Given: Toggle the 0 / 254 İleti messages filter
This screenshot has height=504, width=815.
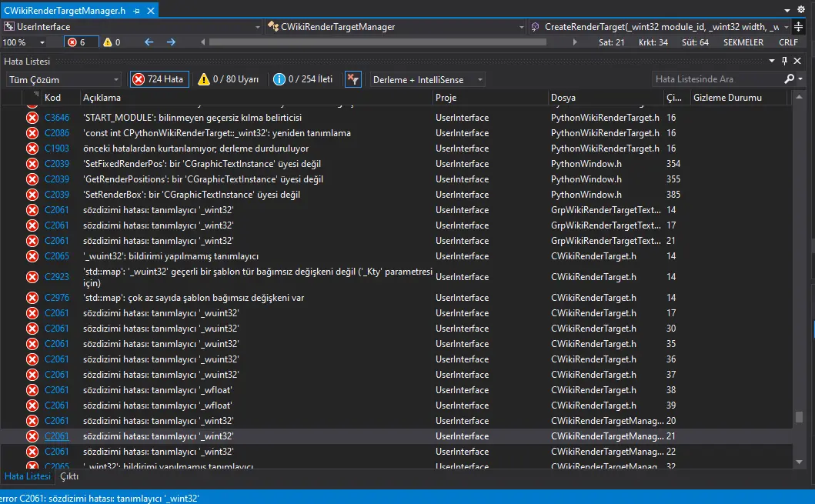Looking at the screenshot, I should click(303, 79).
